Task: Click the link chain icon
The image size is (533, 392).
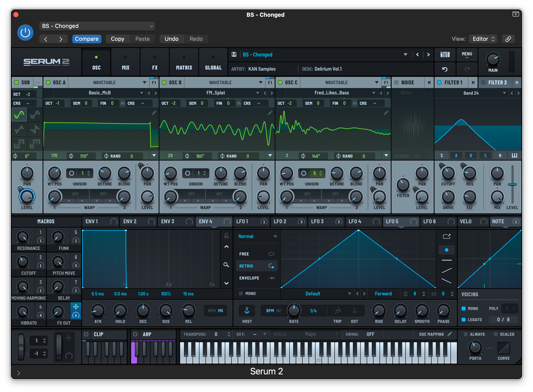Action: pos(508,39)
